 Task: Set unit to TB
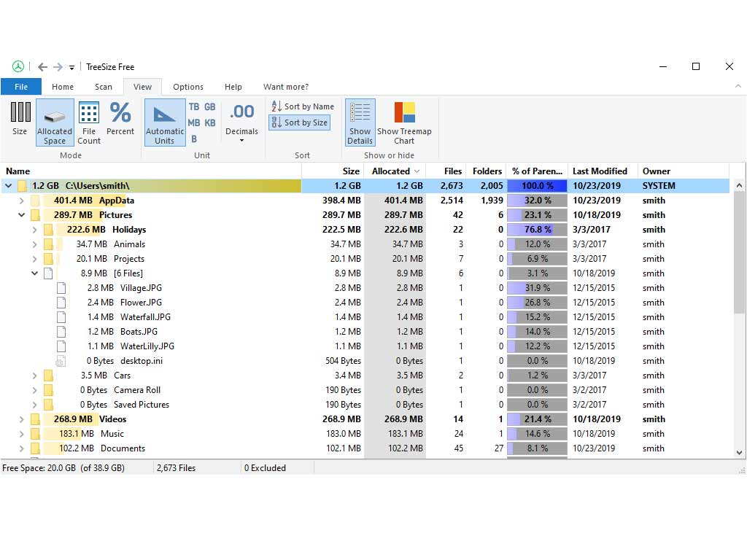click(x=194, y=107)
